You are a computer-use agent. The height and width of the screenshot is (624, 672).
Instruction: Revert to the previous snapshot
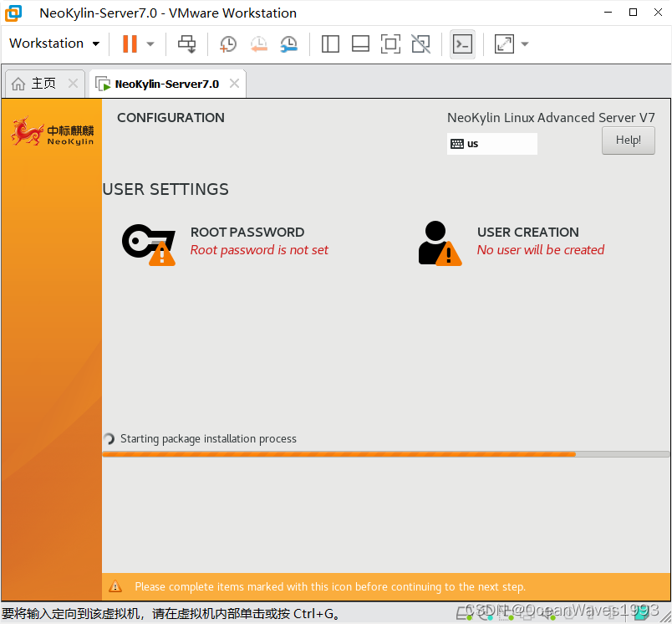[x=259, y=43]
